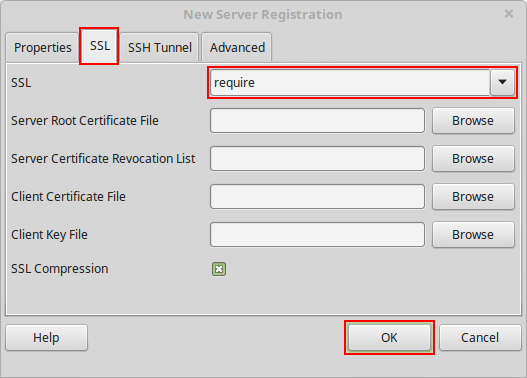Browse for Server Root Certificate File
The width and height of the screenshot is (527, 378).
(x=473, y=120)
